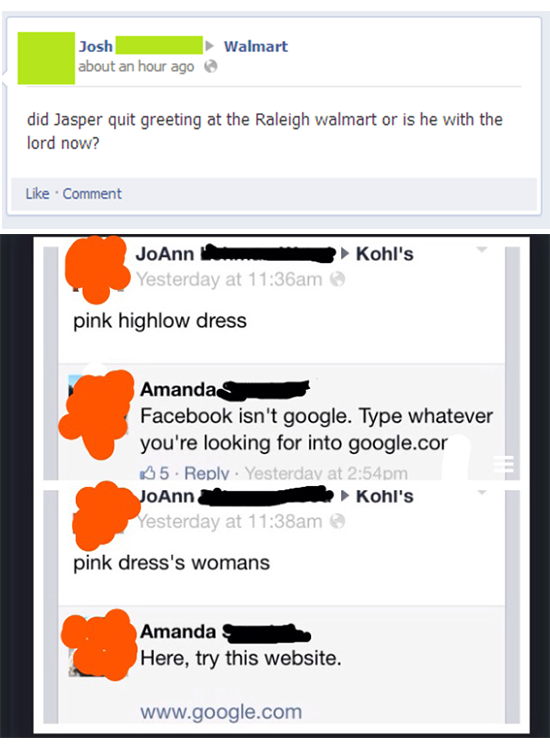This screenshot has width=550, height=747.
Task: Open Amanda's name on the website comment
Action: coord(178,632)
